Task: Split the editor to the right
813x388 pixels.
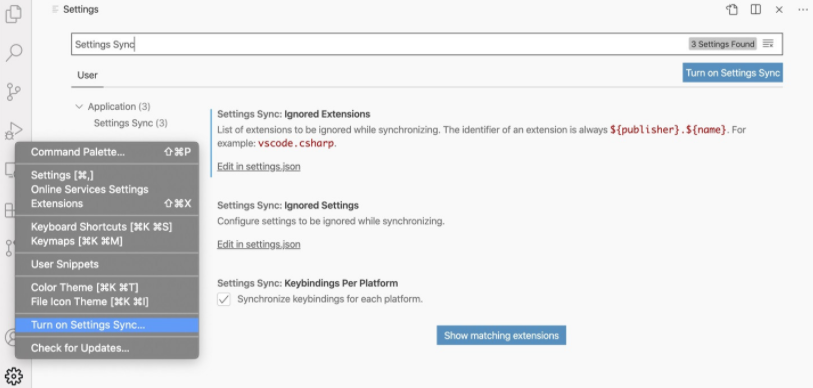Action: pyautogui.click(x=755, y=9)
